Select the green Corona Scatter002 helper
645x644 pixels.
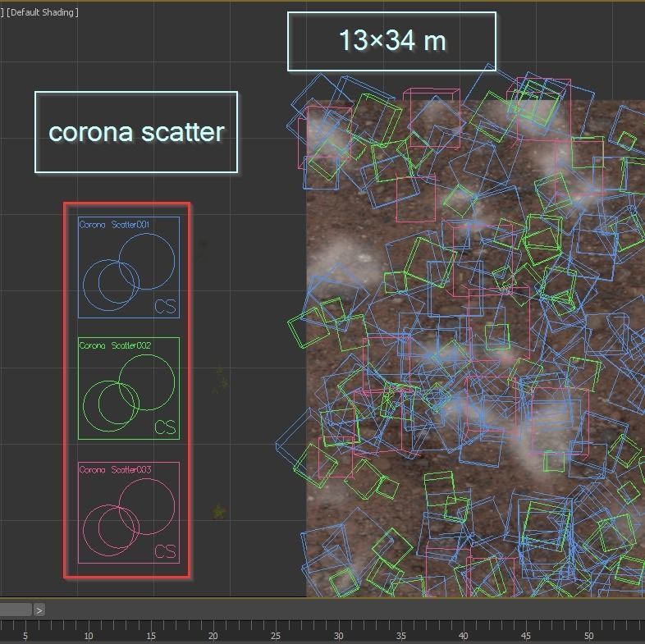[129, 388]
